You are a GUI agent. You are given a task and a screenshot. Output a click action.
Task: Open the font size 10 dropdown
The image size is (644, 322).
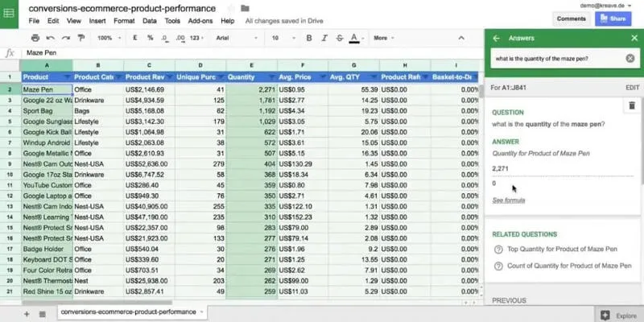pos(283,38)
